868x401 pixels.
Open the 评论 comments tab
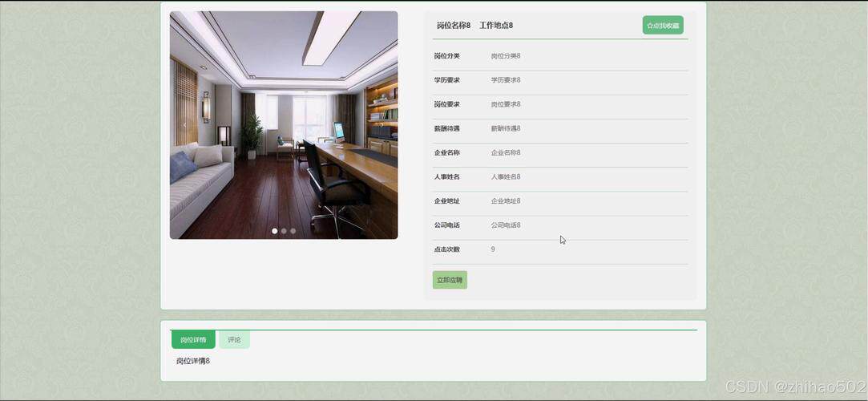coord(235,339)
